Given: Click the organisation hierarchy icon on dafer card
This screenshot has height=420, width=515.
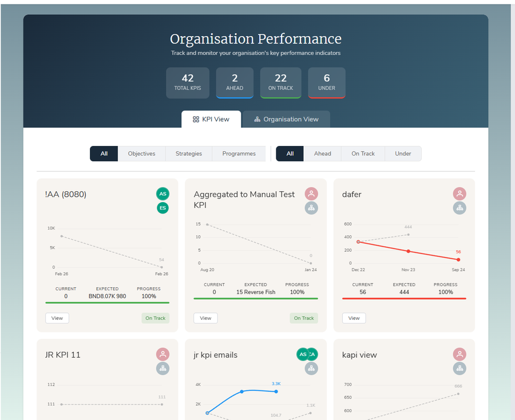Looking at the screenshot, I should (x=459, y=208).
